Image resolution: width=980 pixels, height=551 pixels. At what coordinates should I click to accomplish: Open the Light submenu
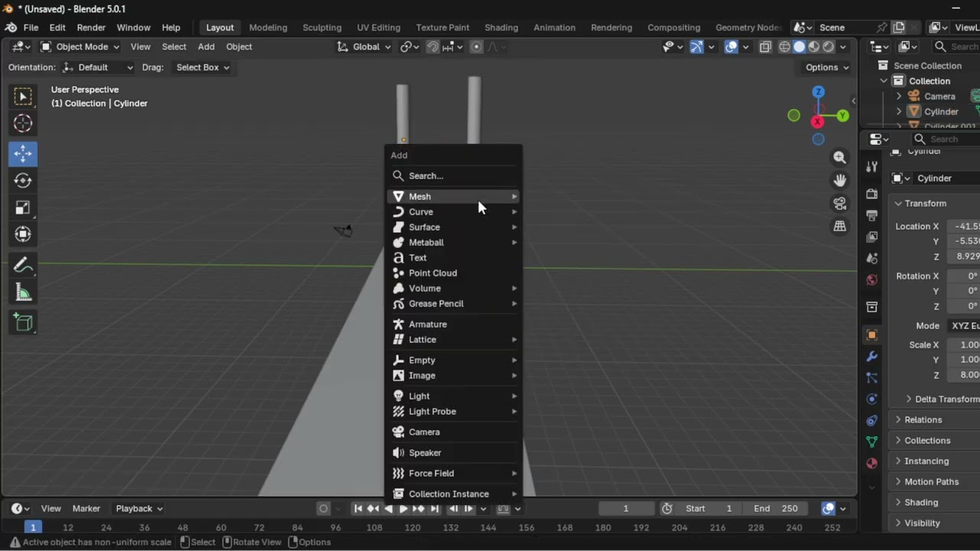pyautogui.click(x=454, y=396)
